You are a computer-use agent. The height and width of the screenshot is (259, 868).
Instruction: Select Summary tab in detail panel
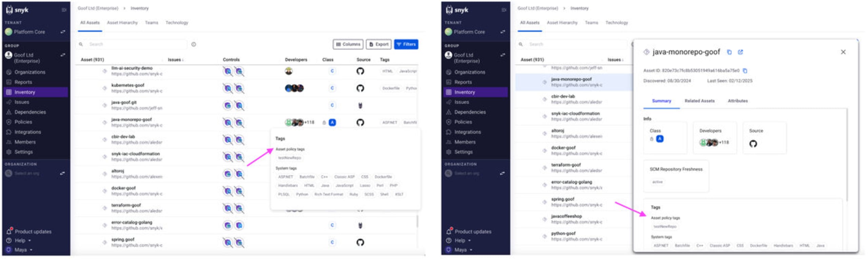click(661, 101)
